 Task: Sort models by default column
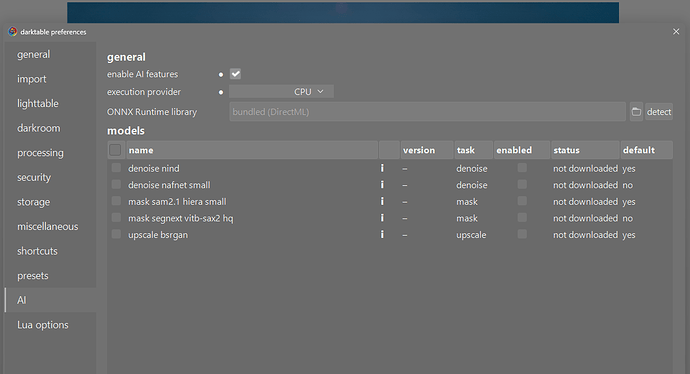(646, 150)
